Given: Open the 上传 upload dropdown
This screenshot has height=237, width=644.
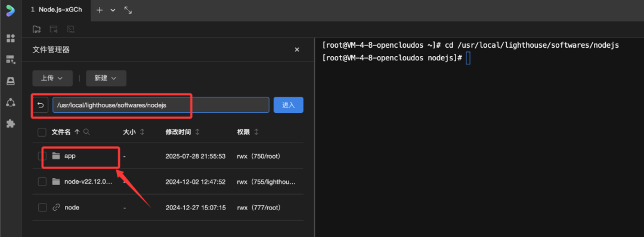Looking at the screenshot, I should (52, 78).
